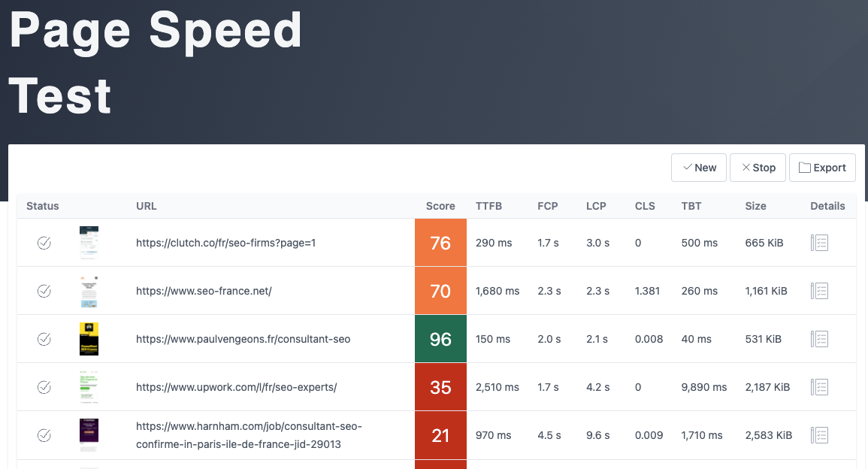Click the TBT value 9,890 ms

click(x=704, y=387)
